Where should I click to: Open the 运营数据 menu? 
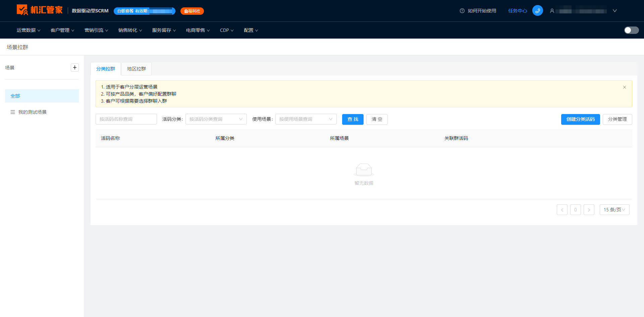29,30
